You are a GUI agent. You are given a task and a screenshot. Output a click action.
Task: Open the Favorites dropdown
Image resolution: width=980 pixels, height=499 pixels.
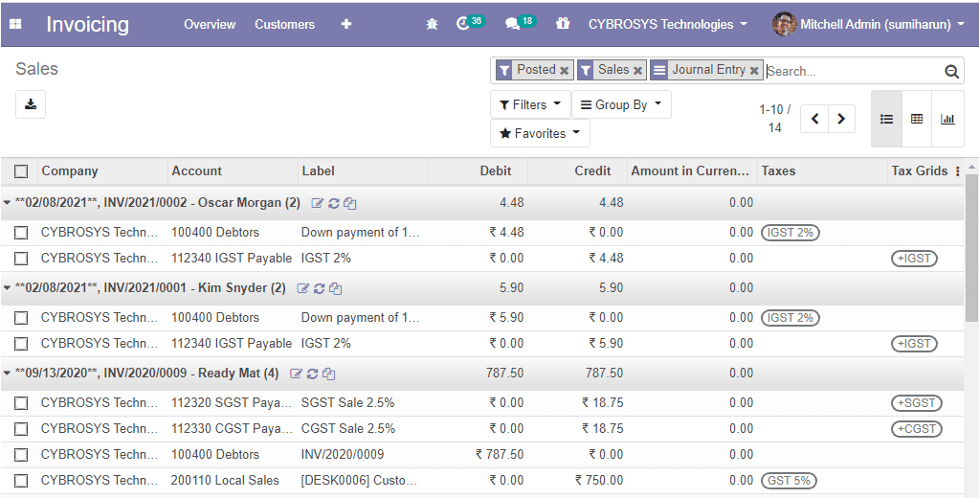point(540,133)
